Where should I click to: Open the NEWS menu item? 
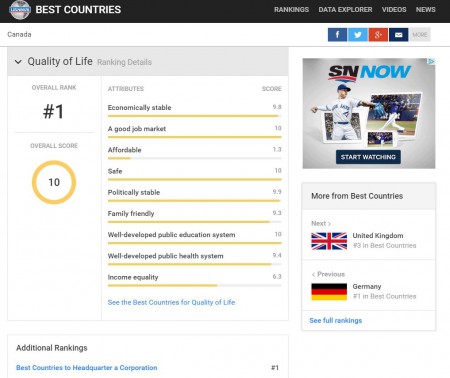tap(426, 10)
